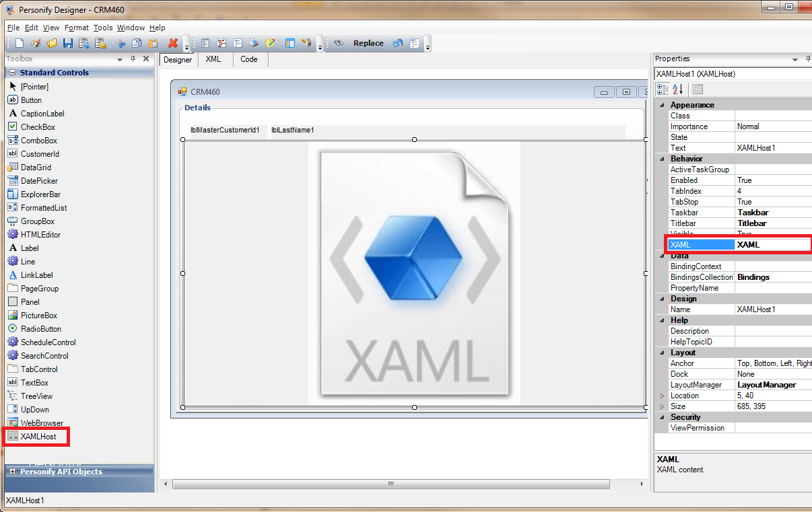Click the Anchor property value field
Screen dimensions: 812x512
773,363
